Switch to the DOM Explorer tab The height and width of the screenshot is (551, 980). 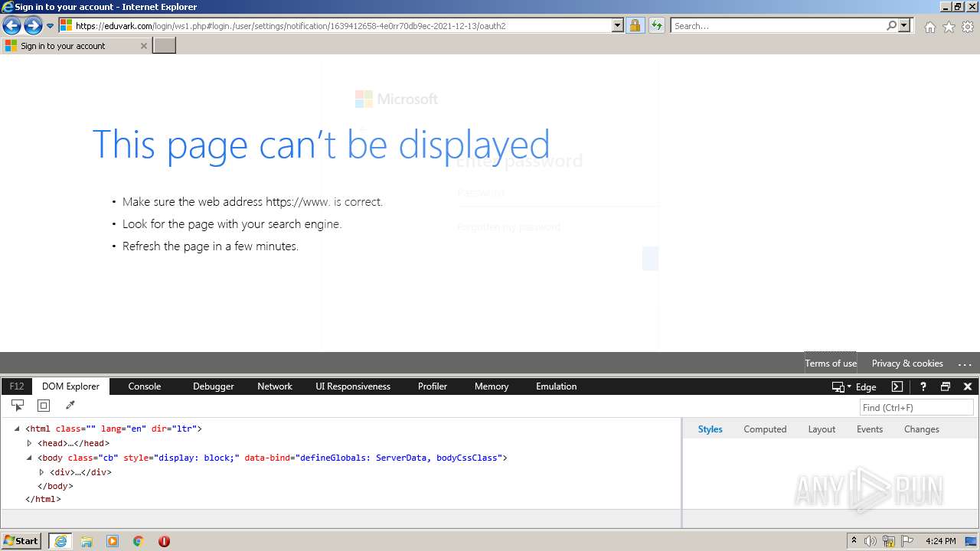click(70, 386)
